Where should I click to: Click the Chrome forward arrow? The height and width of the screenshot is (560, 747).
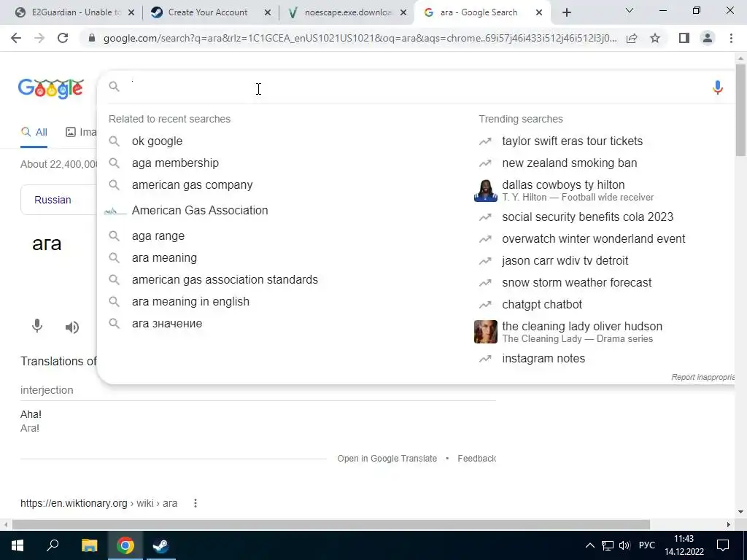(39, 38)
